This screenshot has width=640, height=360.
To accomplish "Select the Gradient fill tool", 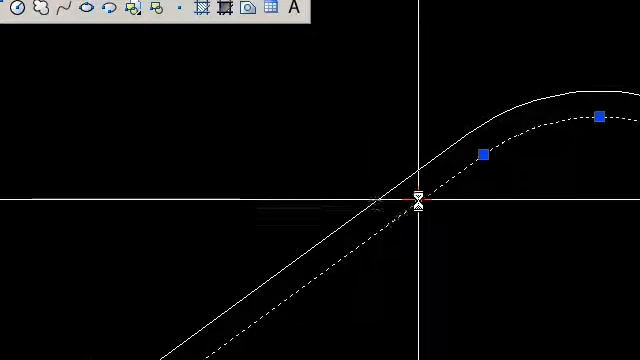I will 225,7.
